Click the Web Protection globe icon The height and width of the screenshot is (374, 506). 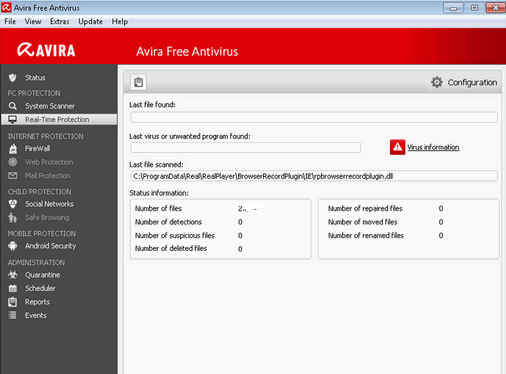[13, 162]
